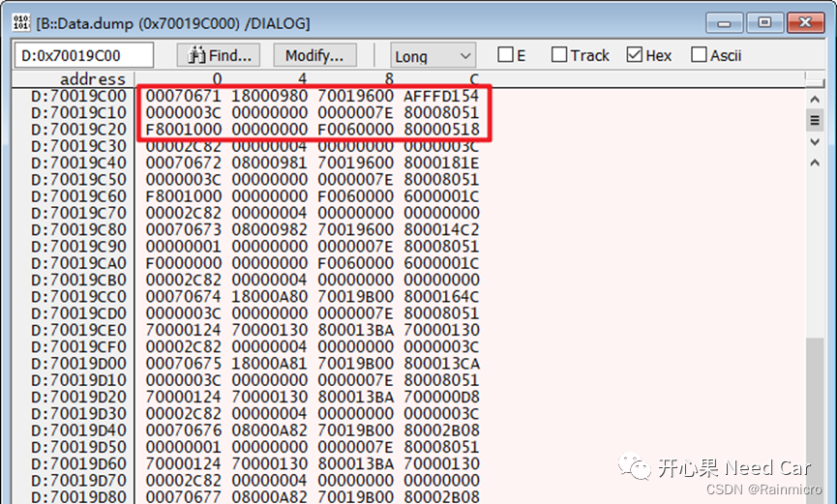Image resolution: width=837 pixels, height=504 pixels.
Task: Select value 18000A81
Action: point(270,364)
